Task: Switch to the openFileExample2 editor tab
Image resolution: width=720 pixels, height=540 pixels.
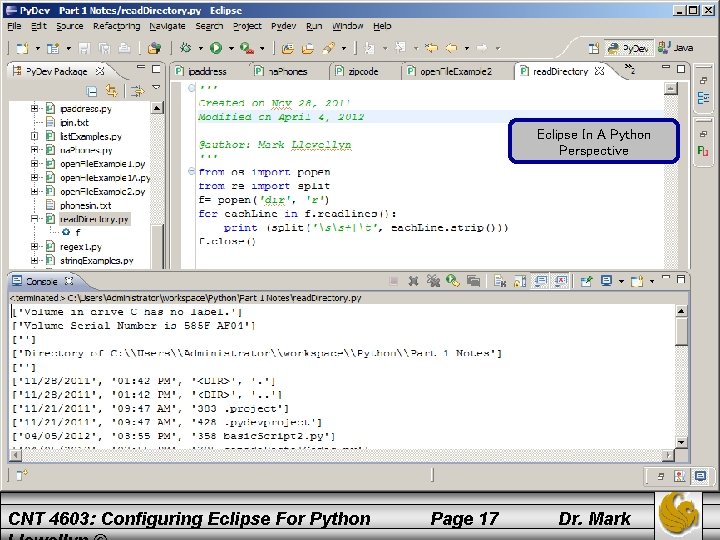Action: click(x=456, y=71)
